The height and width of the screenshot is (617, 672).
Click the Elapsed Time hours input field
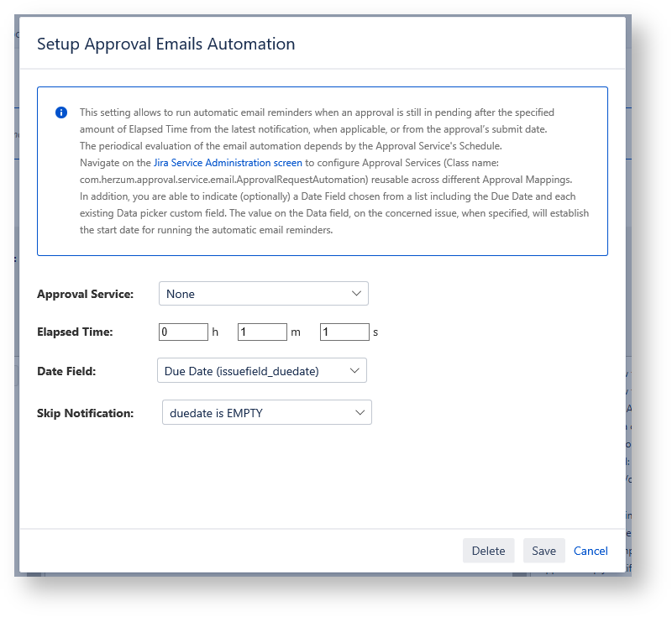click(183, 332)
